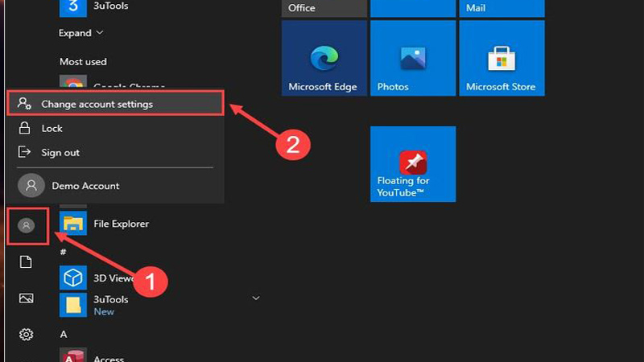The width and height of the screenshot is (644, 362).
Task: Click the Lock padlock icon
Action: click(x=24, y=128)
